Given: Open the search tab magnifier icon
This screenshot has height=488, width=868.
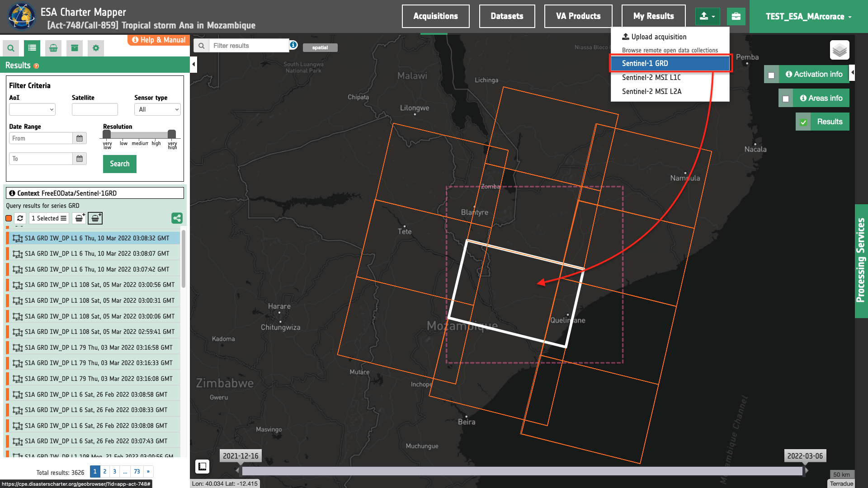Looking at the screenshot, I should pyautogui.click(x=11, y=48).
